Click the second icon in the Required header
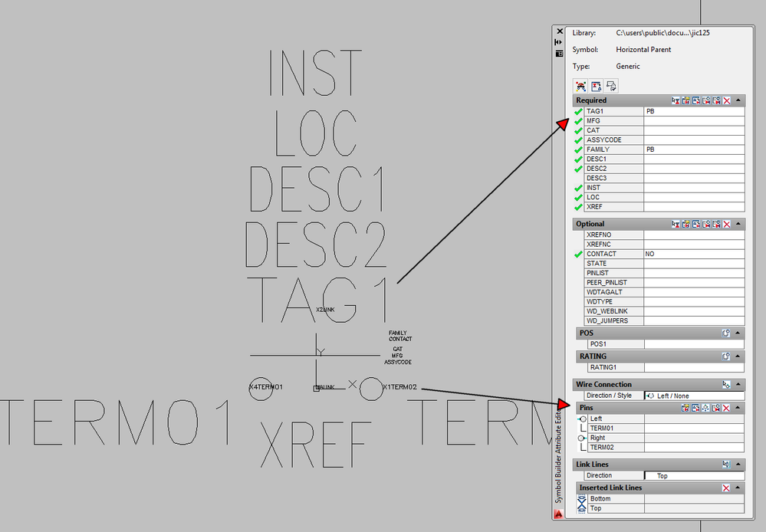 (x=686, y=100)
